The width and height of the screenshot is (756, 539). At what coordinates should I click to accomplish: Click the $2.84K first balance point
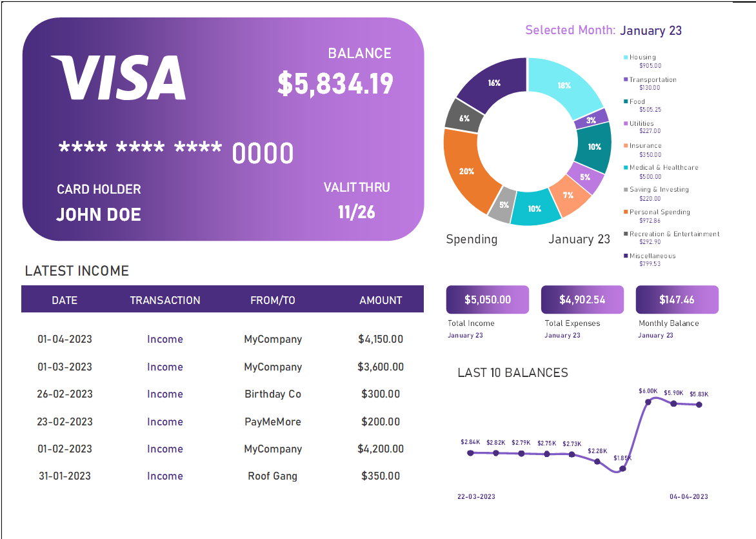[471, 453]
